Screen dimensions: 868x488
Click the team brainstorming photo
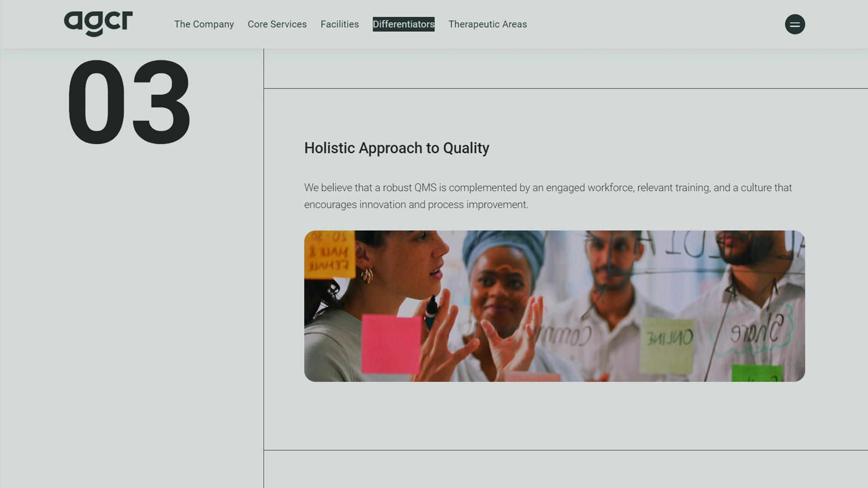(555, 305)
